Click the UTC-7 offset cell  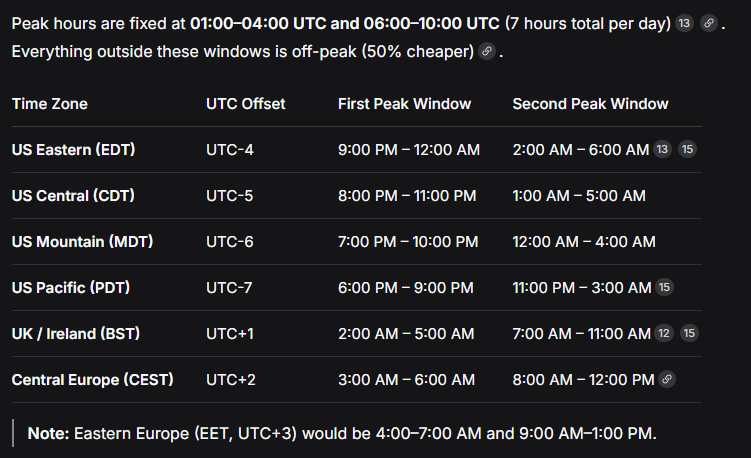(x=229, y=287)
